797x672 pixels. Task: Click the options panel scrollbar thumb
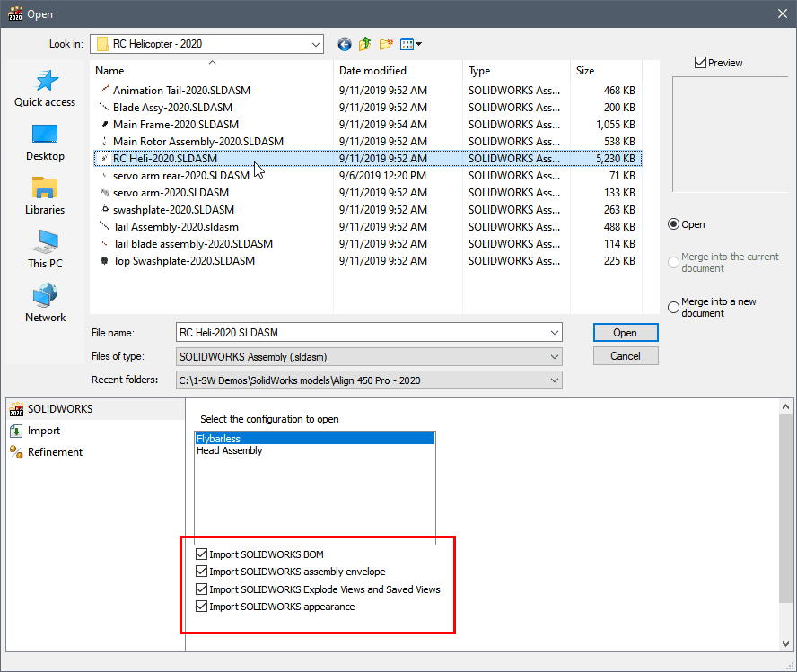[786, 509]
